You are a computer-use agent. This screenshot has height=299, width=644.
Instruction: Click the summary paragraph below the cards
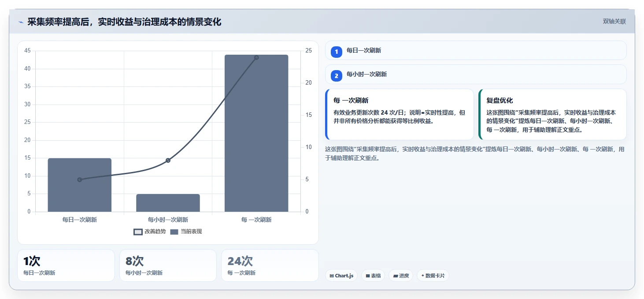coord(475,153)
